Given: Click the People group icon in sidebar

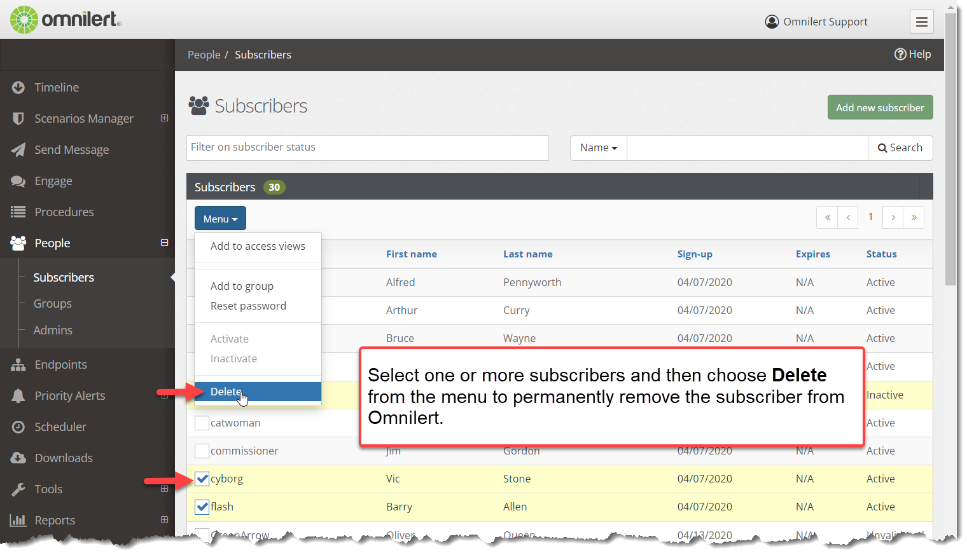Looking at the screenshot, I should (x=18, y=243).
